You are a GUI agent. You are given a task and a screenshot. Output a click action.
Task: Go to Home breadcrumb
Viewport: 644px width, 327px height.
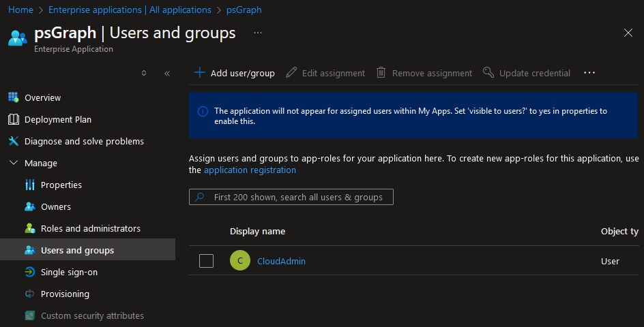20,10
